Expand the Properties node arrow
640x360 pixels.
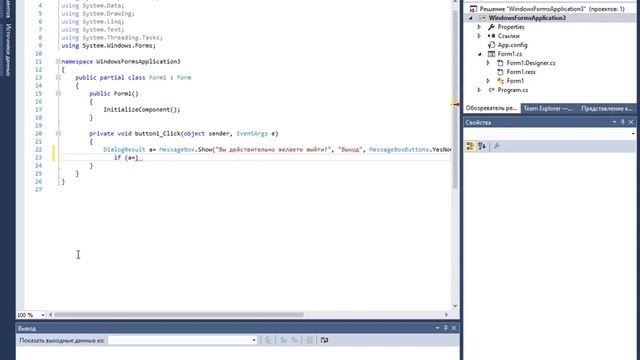point(479,27)
